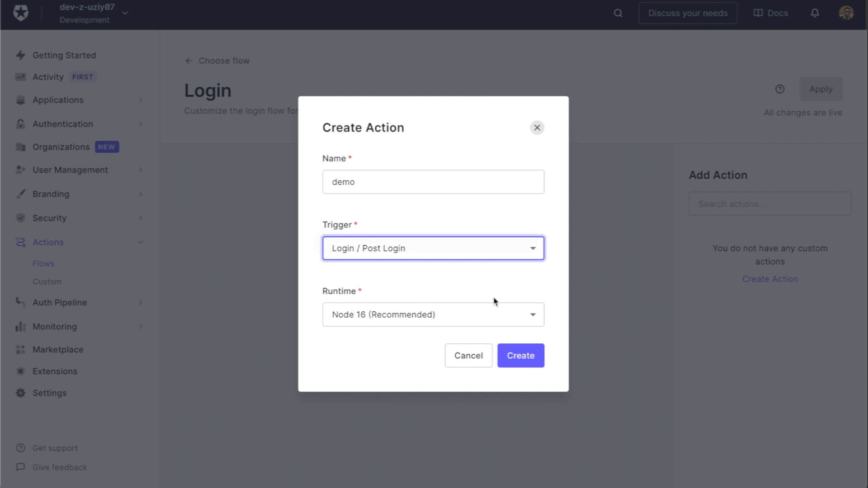Click the back arrow next to Choose flow
This screenshot has height=488, width=868.
189,61
